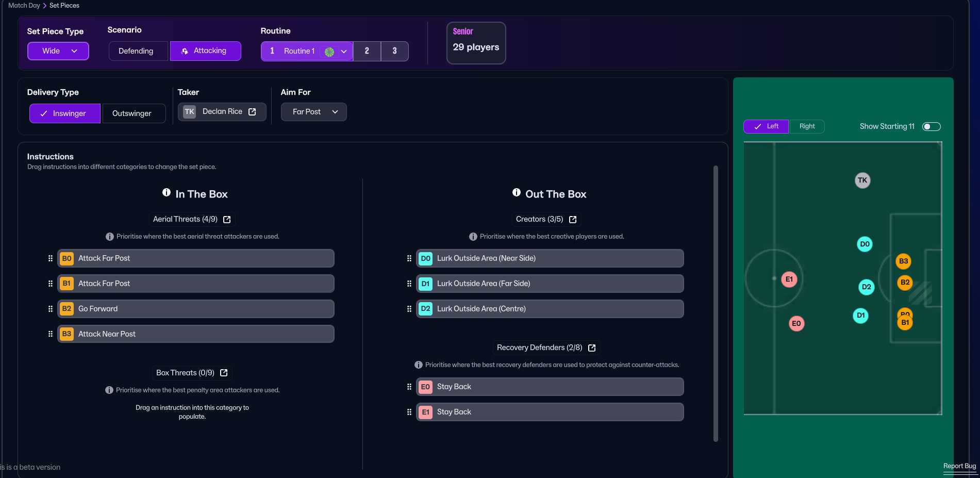Open Recovery Defenders pop-out icon

[x=592, y=348]
